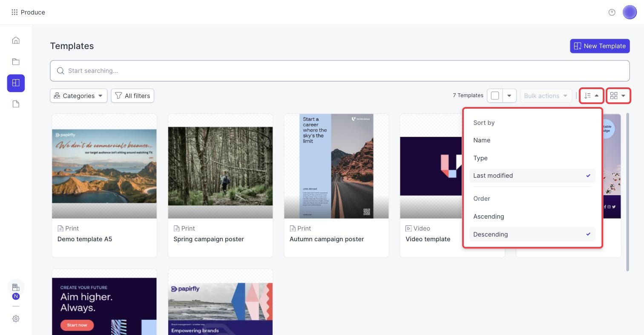Click the Demo template A5 title
644x335 pixels.
click(85, 239)
